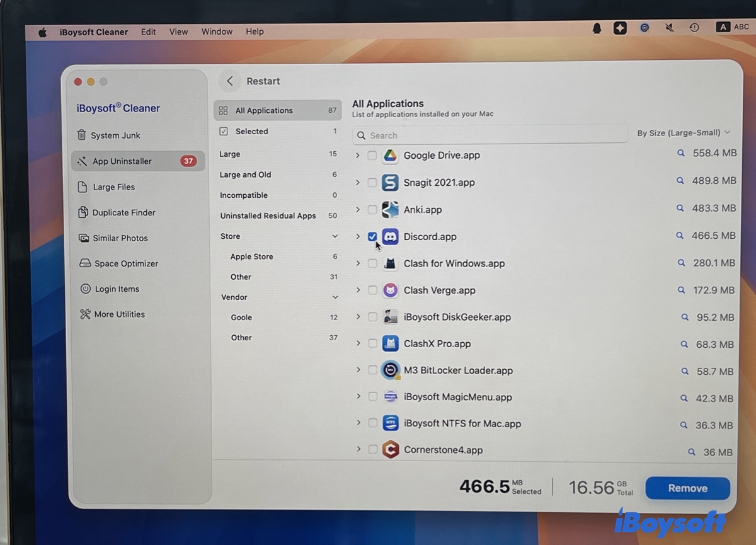Check the ClashX Pro.app checkbox

(372, 344)
